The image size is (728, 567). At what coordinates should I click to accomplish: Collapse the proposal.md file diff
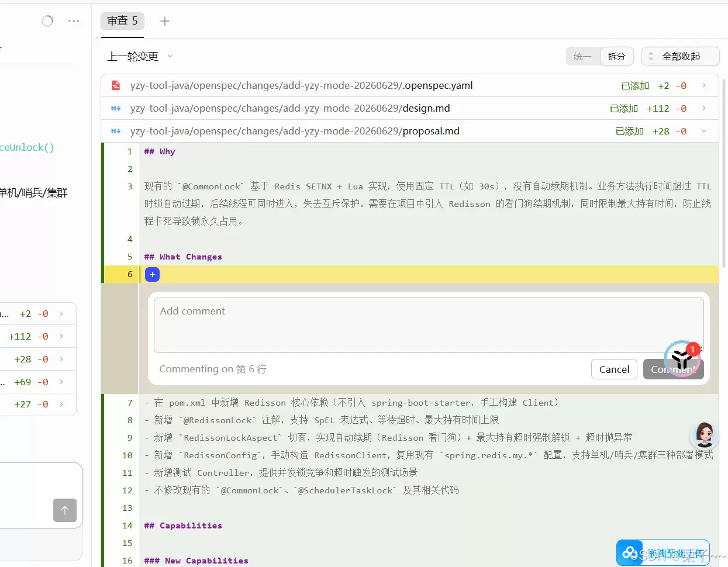point(704,131)
